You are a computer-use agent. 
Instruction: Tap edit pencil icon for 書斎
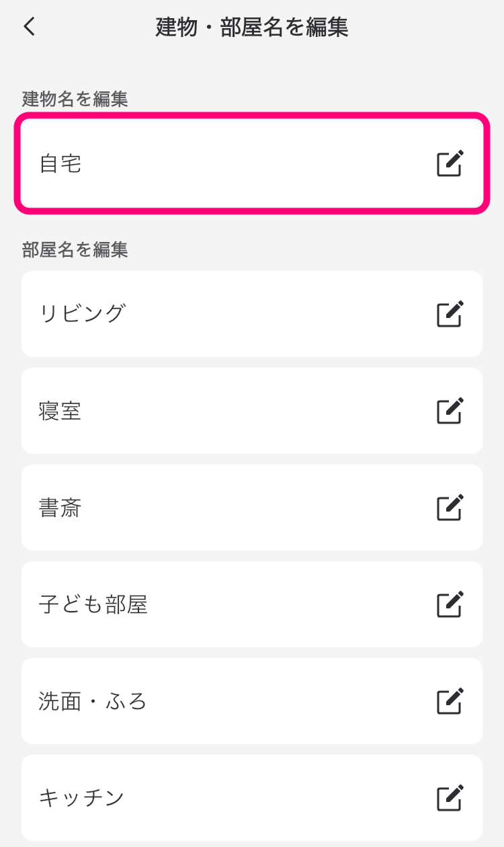450,508
